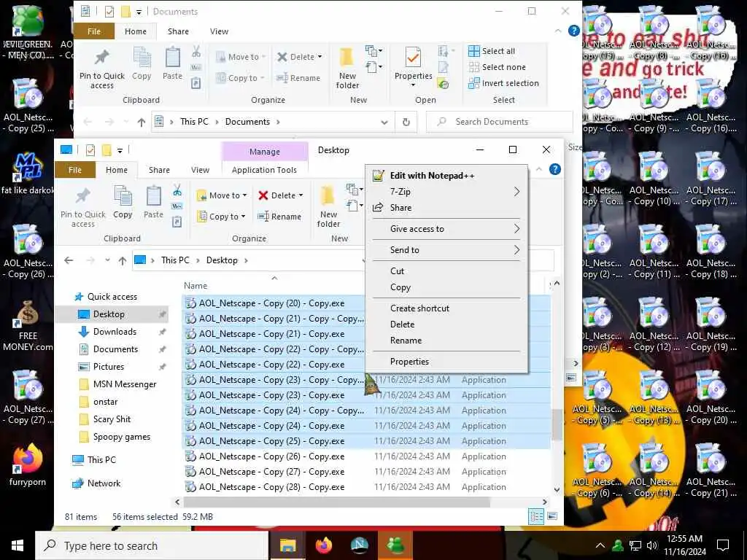The width and height of the screenshot is (747, 560).
Task: Choose Rename in context menu
Action: (x=446, y=341)
